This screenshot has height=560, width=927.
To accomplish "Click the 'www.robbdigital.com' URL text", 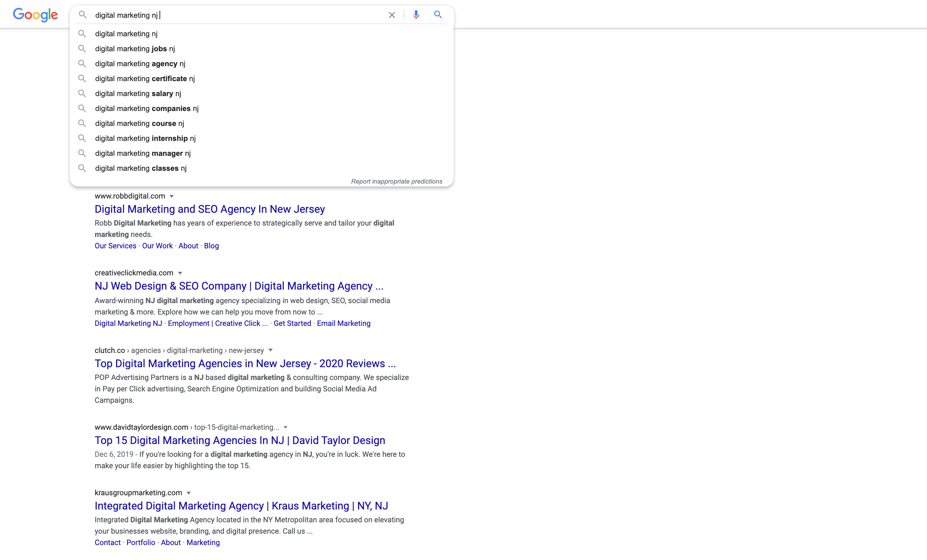I will [x=130, y=196].
